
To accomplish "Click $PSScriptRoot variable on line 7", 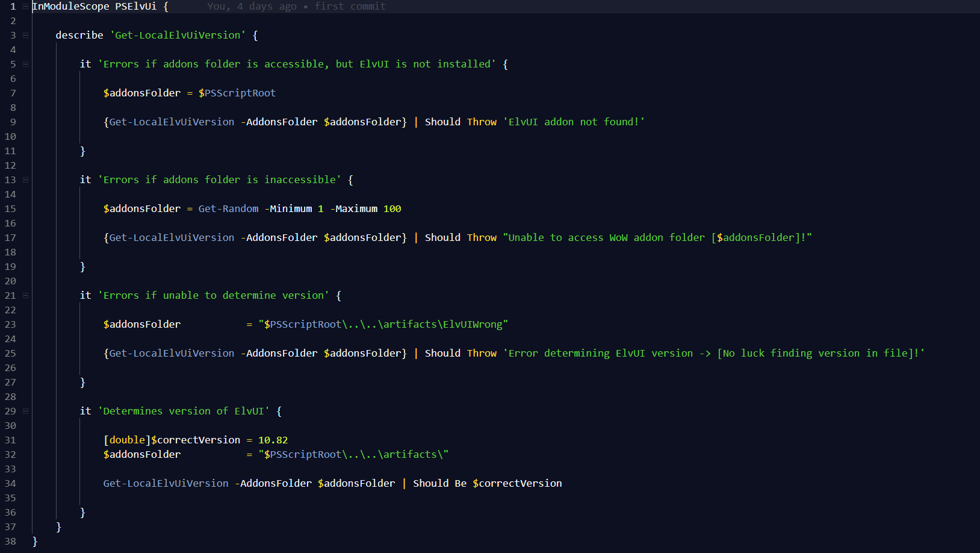I will coord(237,93).
